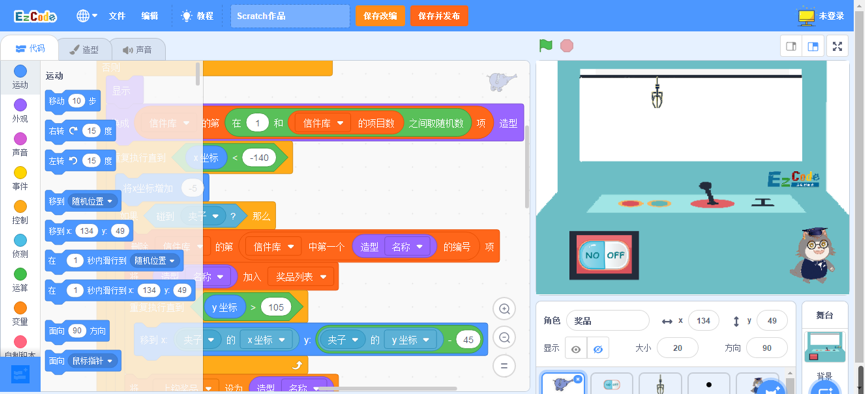This screenshot has width=865, height=394.
Task: Reset workspace zoom with equals icon
Action: [504, 365]
